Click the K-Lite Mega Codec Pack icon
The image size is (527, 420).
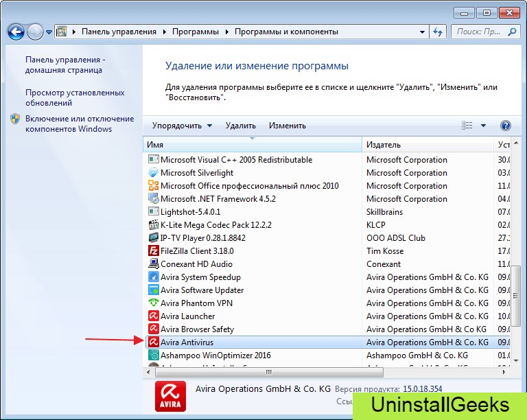click(x=153, y=224)
